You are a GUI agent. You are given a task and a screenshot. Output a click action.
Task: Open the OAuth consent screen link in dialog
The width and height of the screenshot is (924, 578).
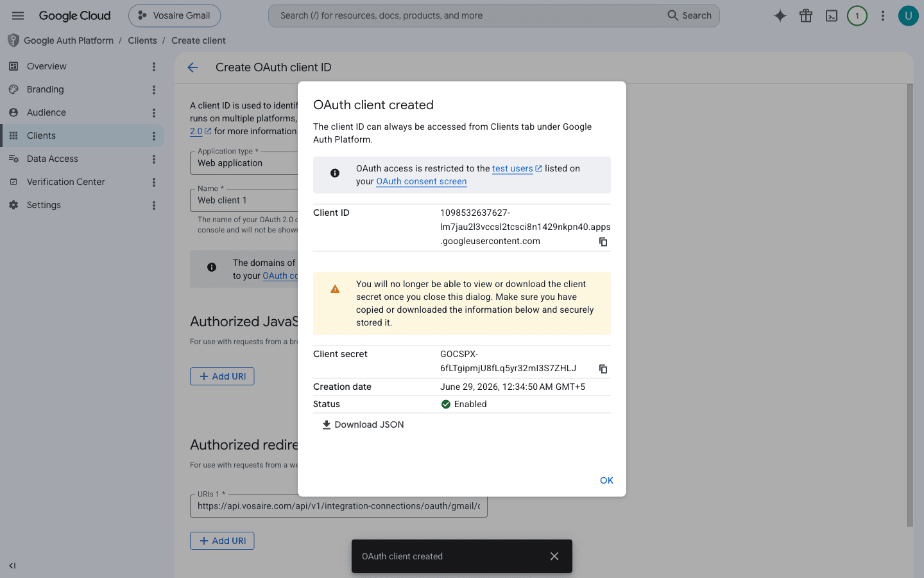pyautogui.click(x=422, y=181)
